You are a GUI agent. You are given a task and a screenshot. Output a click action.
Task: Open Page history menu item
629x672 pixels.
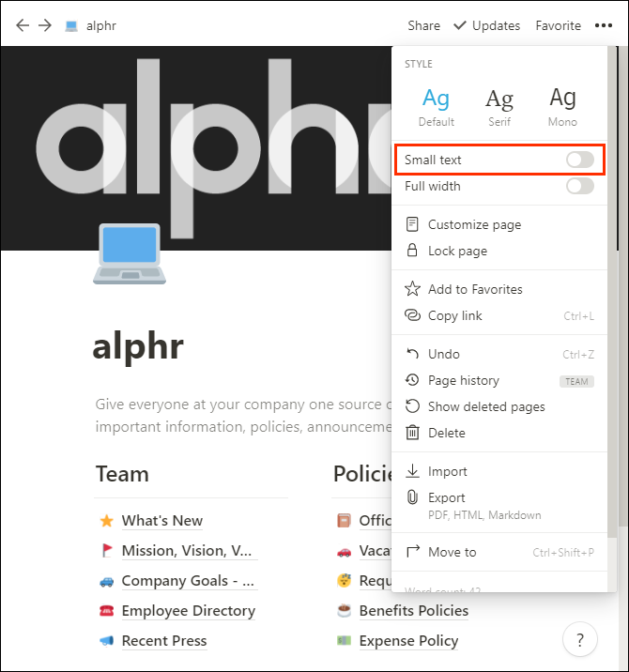[499, 380]
